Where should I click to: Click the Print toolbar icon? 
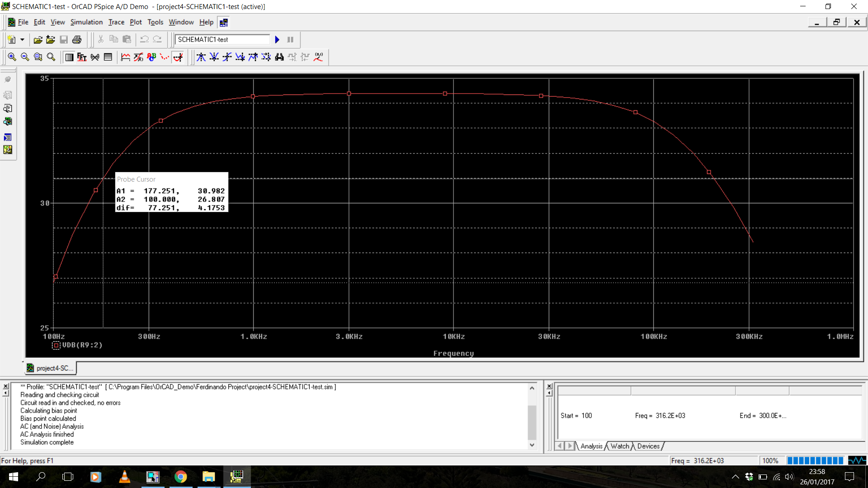coord(77,40)
